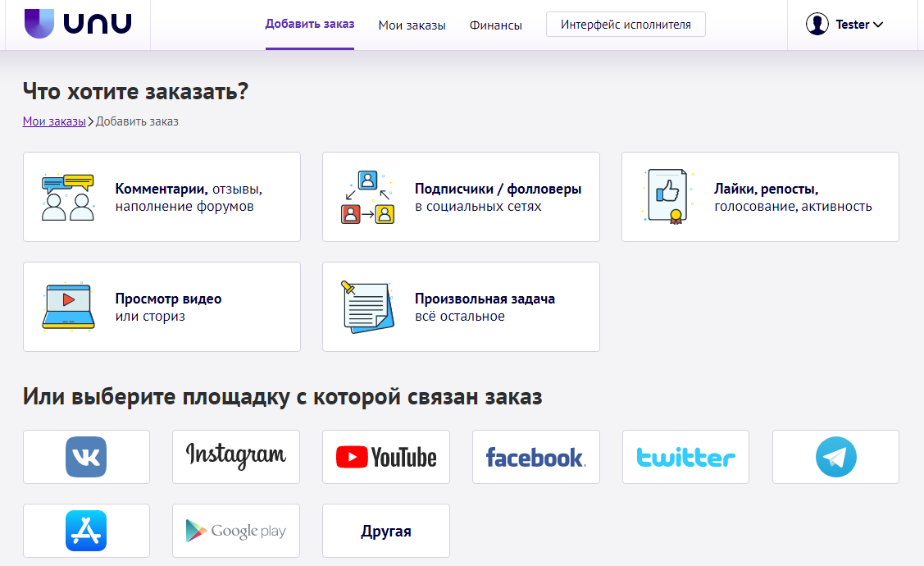Click the subscribers exchange icon

pyautogui.click(x=367, y=198)
